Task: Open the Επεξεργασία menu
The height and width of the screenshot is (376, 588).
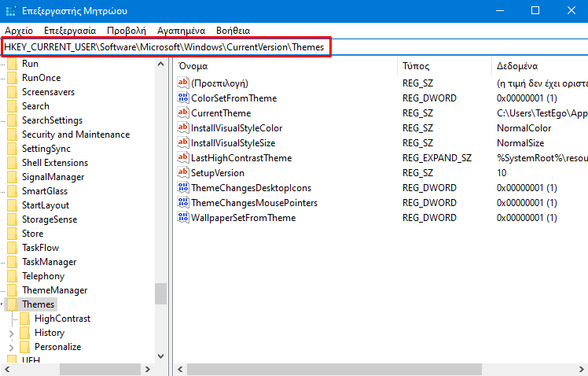Action: click(70, 31)
